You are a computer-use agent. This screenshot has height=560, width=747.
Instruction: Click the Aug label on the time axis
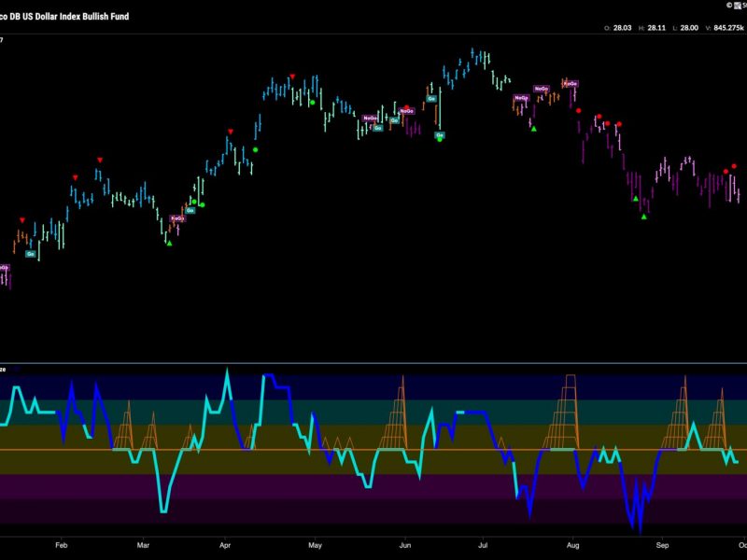(x=572, y=545)
